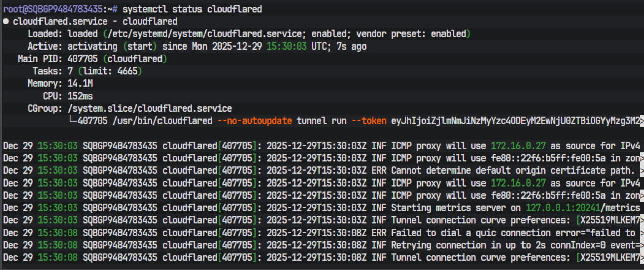Screen dimensions: 644x270
Task: Click the 'tunnel run' subcommand text
Action: pyautogui.click(x=321, y=121)
